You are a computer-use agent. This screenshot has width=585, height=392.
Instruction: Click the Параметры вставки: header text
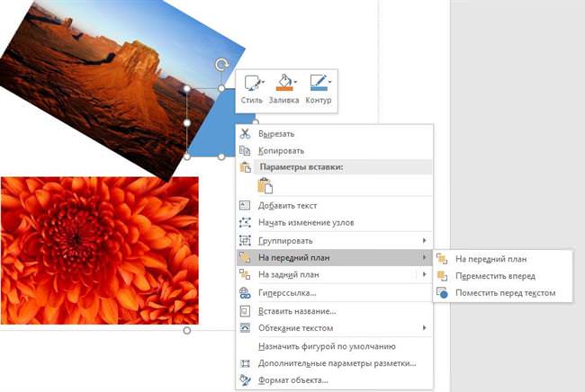click(x=301, y=167)
